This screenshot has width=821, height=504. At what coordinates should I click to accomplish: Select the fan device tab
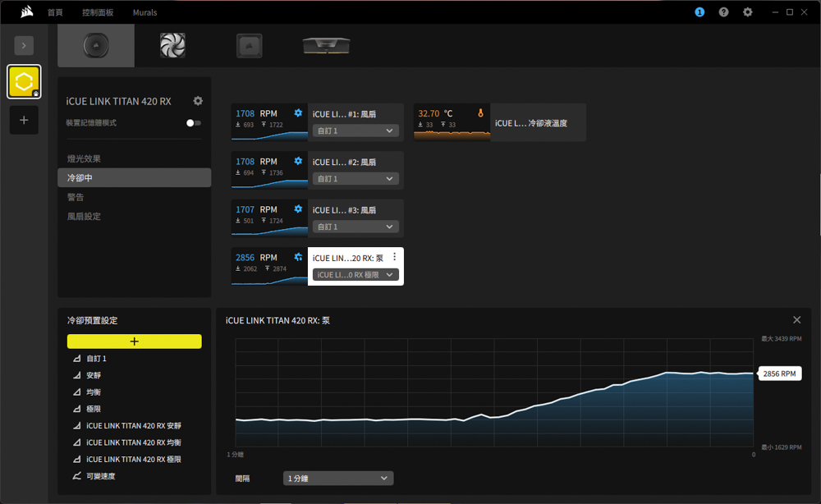172,45
